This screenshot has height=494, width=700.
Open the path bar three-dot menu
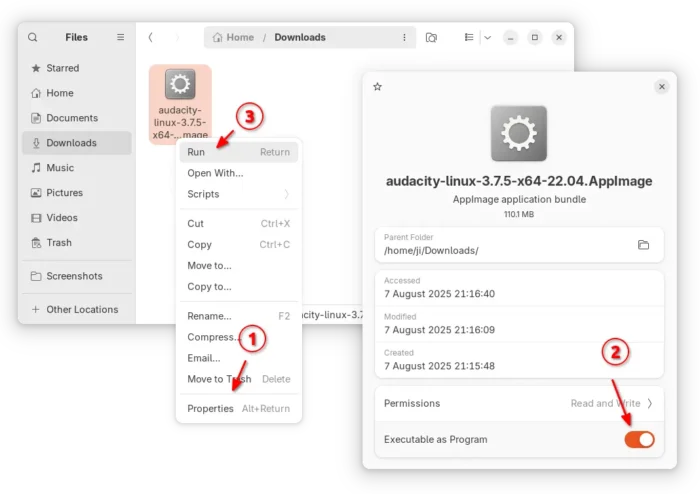tap(404, 37)
